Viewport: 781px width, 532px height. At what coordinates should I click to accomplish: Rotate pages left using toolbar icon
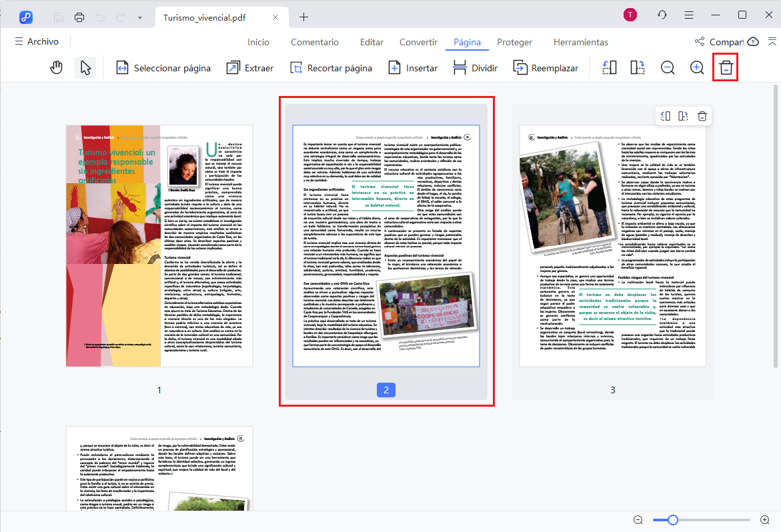pyautogui.click(x=608, y=68)
